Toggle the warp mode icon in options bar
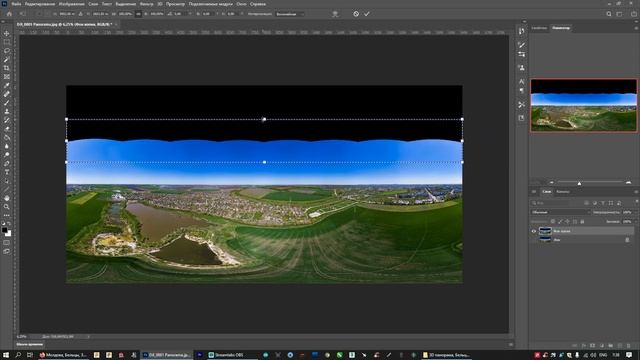 coord(335,14)
